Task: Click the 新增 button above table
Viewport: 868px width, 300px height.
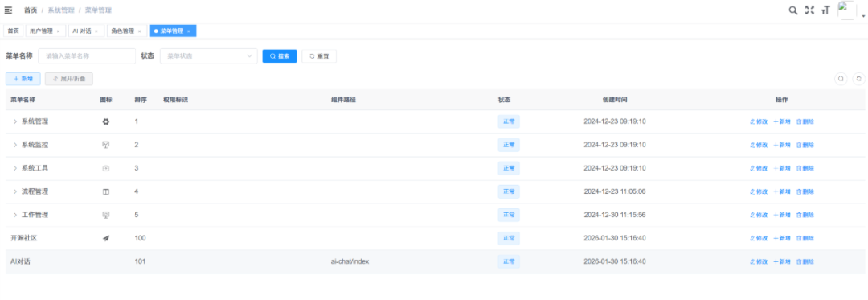Action: click(23, 79)
